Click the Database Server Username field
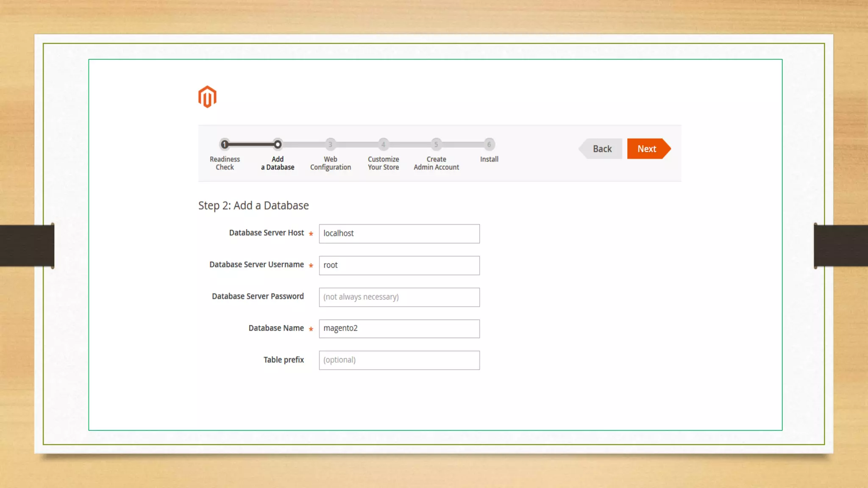868x488 pixels. coord(399,265)
